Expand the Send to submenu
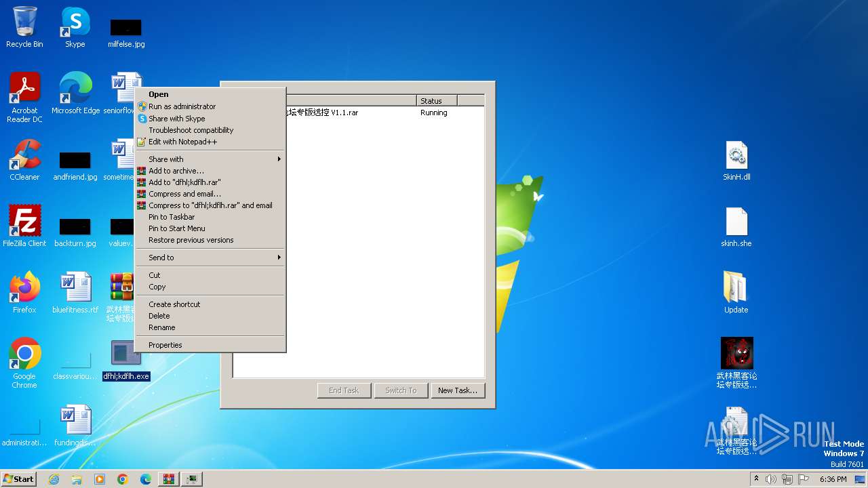This screenshot has width=868, height=488. pos(210,258)
